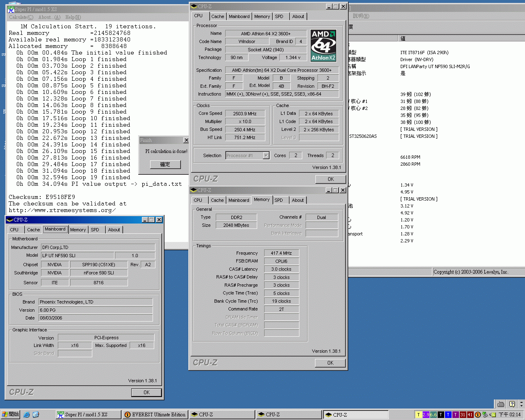Click the magenta 2.9 tray icon
The height and width of the screenshot is (420, 525).
tap(426, 415)
